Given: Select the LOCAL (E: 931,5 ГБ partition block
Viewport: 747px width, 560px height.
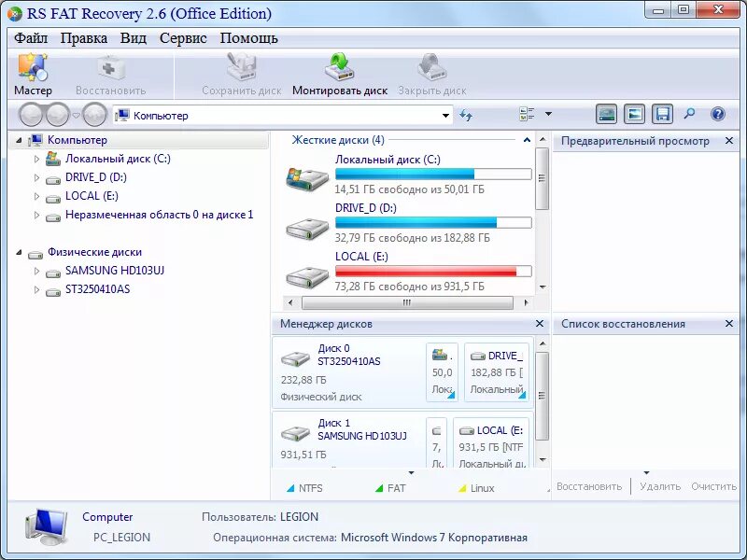Looking at the screenshot, I should tap(491, 443).
